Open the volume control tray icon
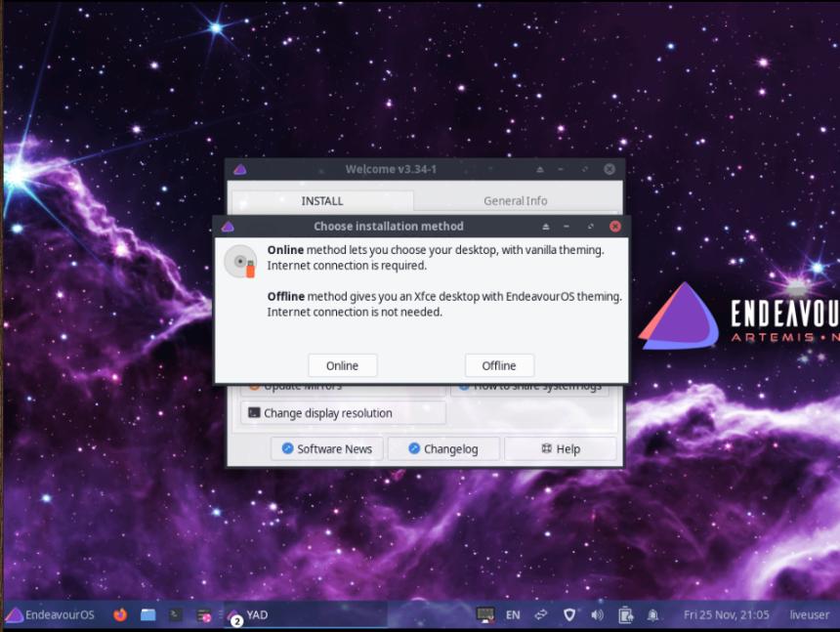The height and width of the screenshot is (632, 840). 597,614
